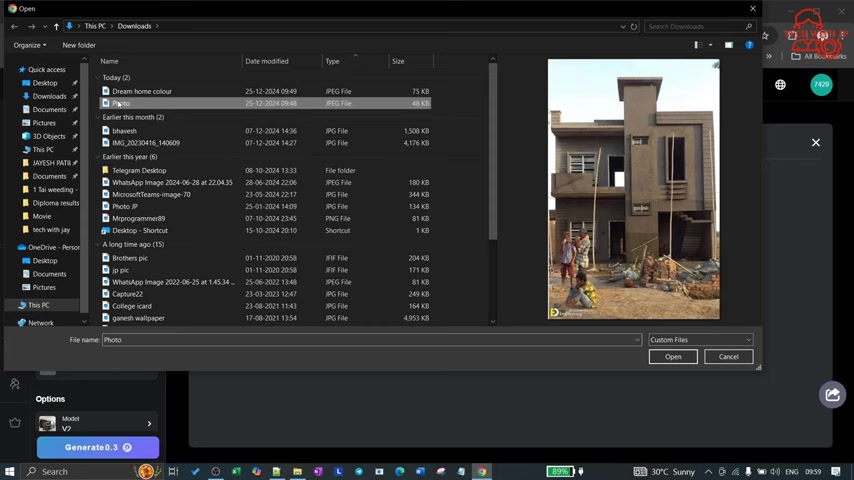The image size is (854, 480).
Task: Create a New folder
Action: (x=79, y=45)
